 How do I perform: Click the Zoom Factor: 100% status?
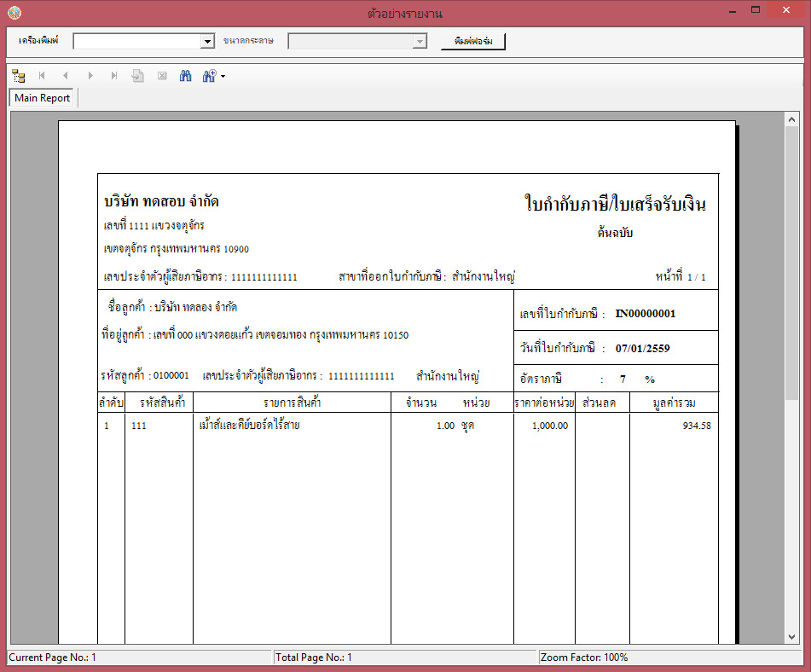(584, 657)
